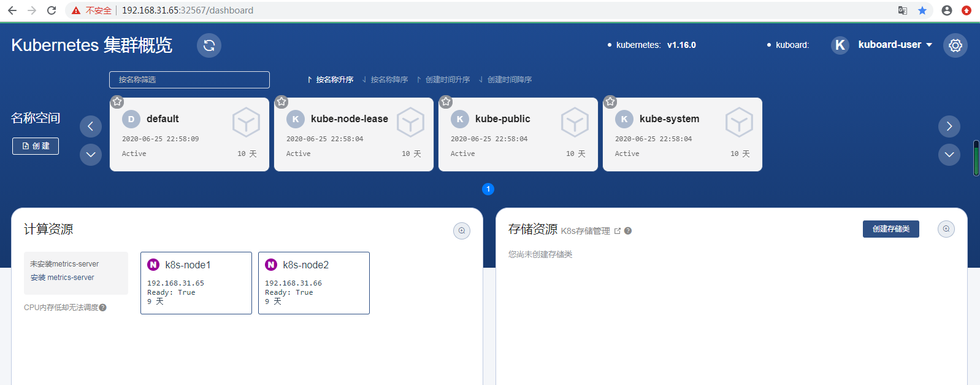Click the help icon beside K8s存储管理
The image size is (980, 385).
click(628, 231)
